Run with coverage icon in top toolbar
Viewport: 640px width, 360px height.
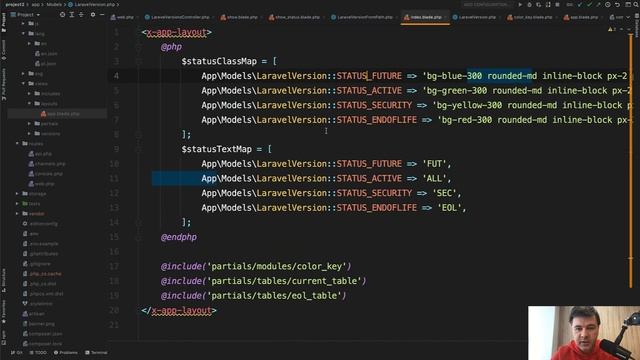[x=539, y=5]
